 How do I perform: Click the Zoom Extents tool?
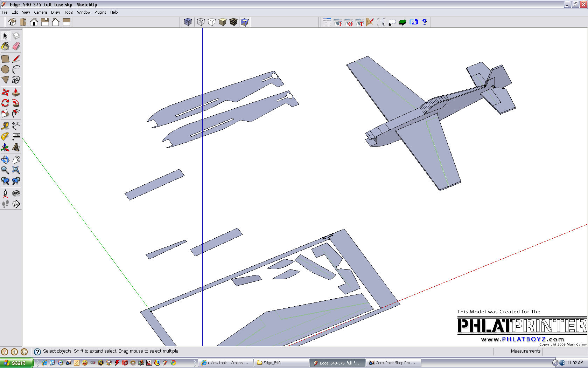tap(16, 170)
